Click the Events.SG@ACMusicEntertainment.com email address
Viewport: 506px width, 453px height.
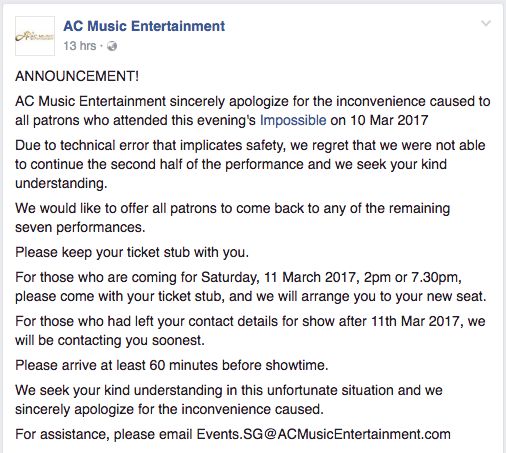323,434
